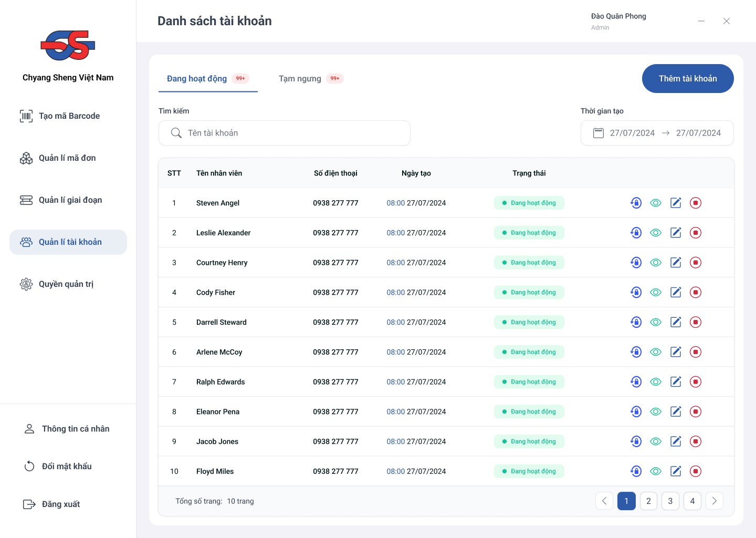756x538 pixels.
Task: Reset password for Ralph Edwards
Action: (x=636, y=382)
